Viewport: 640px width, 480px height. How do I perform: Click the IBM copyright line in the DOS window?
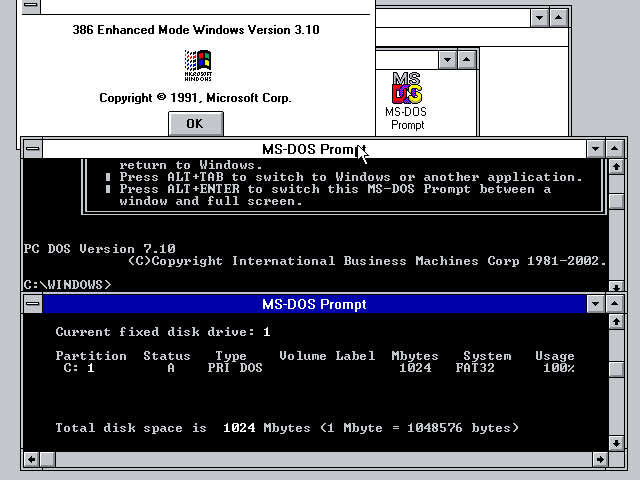(x=367, y=261)
